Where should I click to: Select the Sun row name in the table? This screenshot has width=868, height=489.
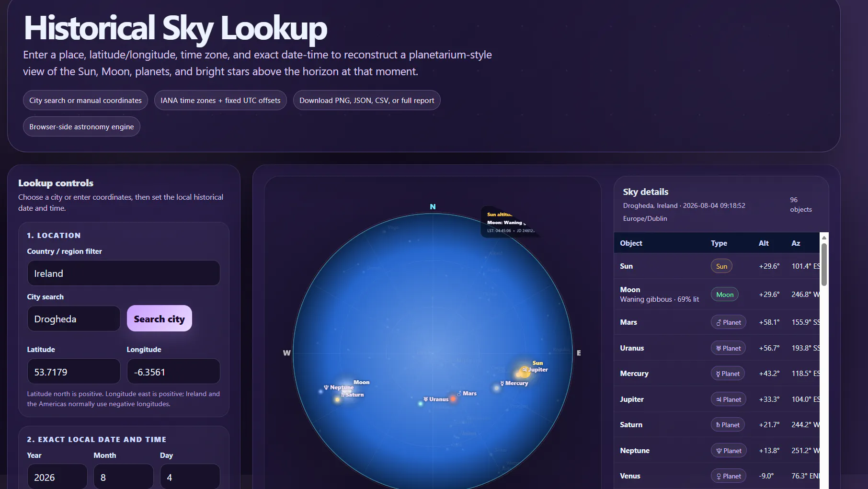626,266
